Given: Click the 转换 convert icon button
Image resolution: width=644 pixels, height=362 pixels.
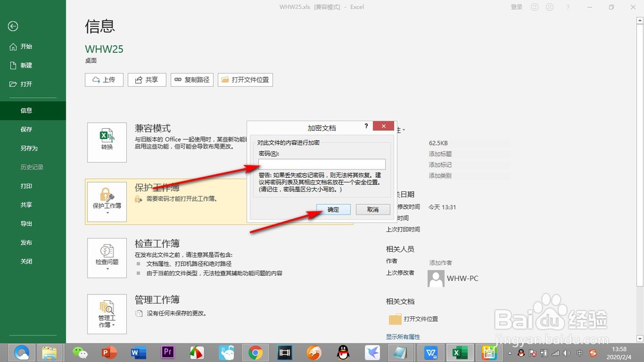Looking at the screenshot, I should 107,142.
